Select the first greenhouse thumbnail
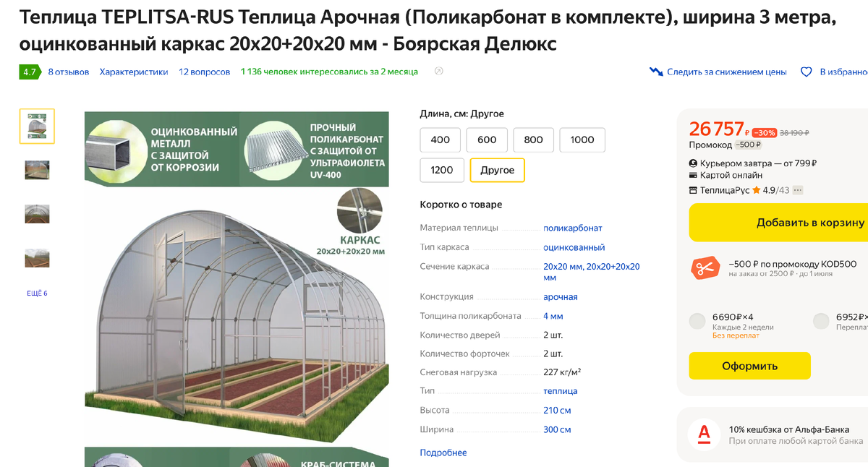Image resolution: width=868 pixels, height=467 pixels. tap(37, 127)
